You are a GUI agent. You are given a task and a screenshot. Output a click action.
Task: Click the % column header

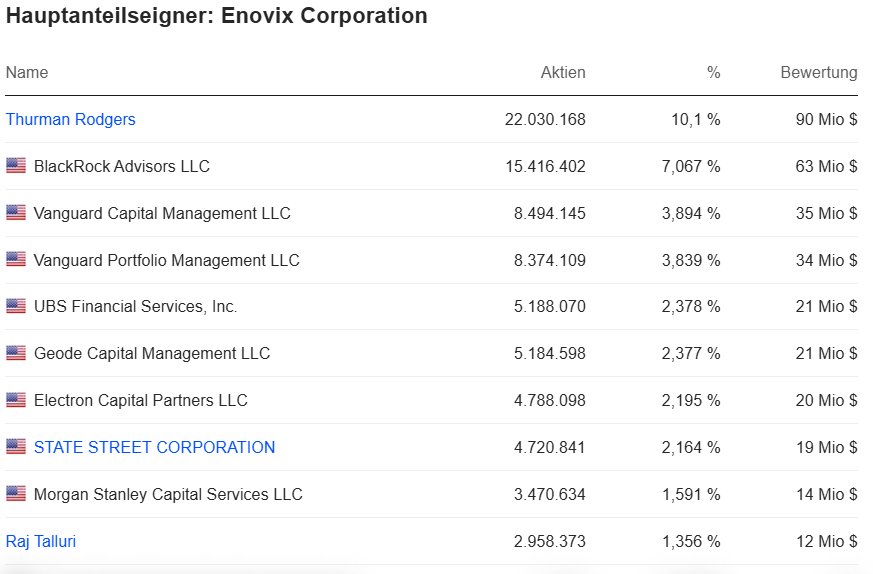[714, 72]
